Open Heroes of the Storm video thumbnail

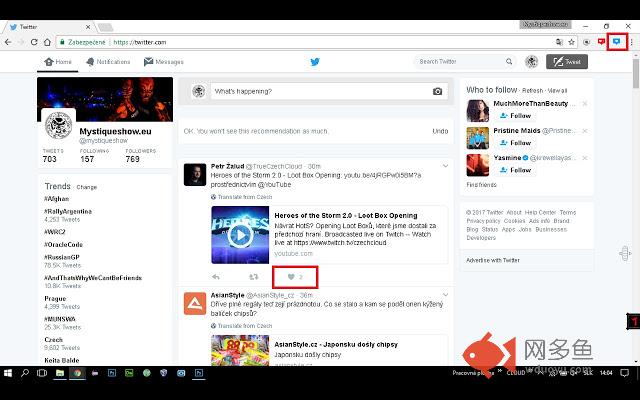240,235
